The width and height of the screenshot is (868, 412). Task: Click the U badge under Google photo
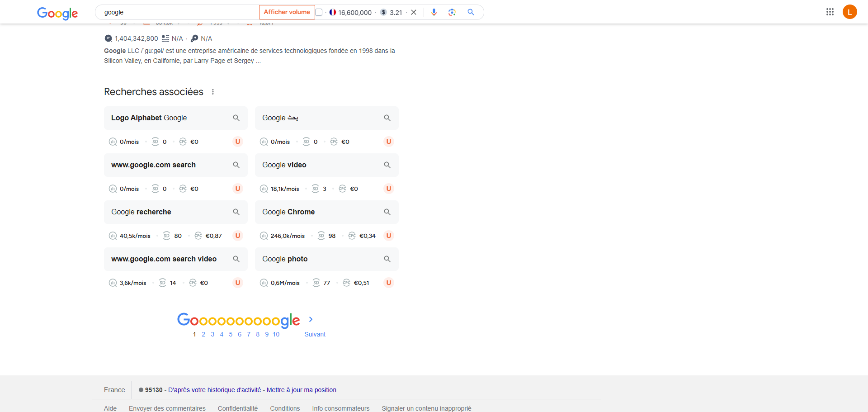pos(388,283)
